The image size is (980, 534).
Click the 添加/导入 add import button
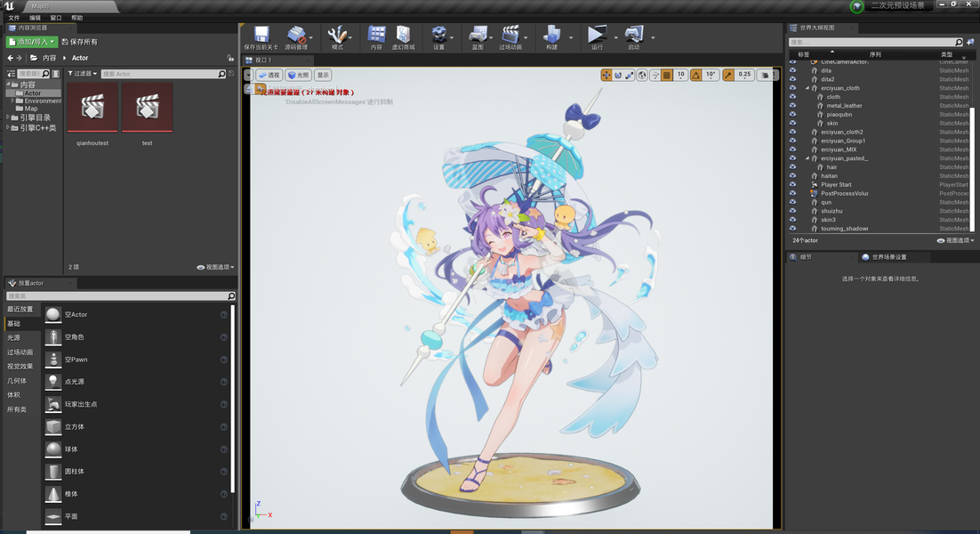coord(32,42)
